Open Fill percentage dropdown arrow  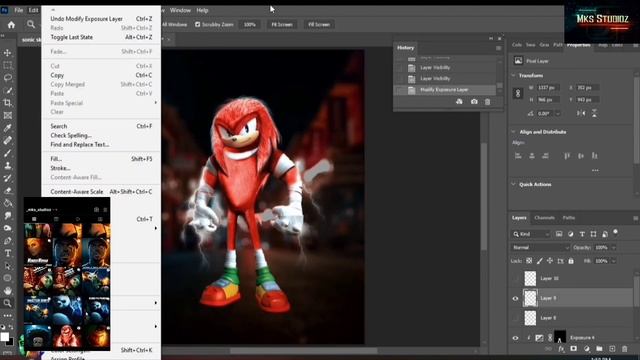pos(613,261)
